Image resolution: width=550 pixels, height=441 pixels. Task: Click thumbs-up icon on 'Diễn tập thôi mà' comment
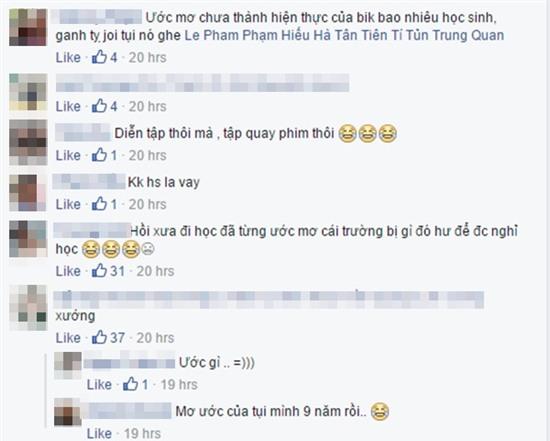tap(99, 155)
